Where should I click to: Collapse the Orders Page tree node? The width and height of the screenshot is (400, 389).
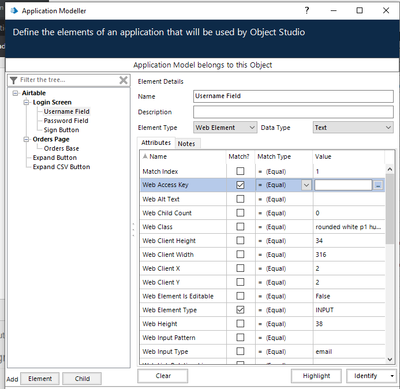tap(26, 139)
